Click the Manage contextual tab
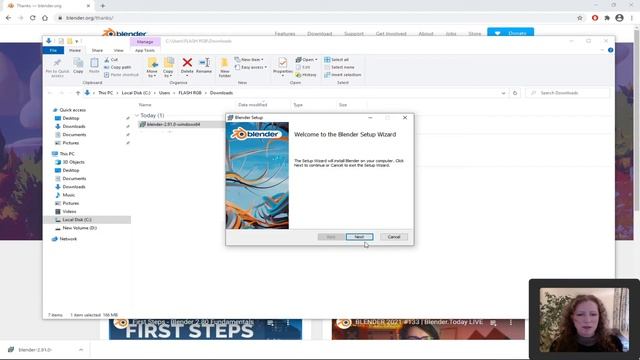The width and height of the screenshot is (640, 360). click(145, 42)
